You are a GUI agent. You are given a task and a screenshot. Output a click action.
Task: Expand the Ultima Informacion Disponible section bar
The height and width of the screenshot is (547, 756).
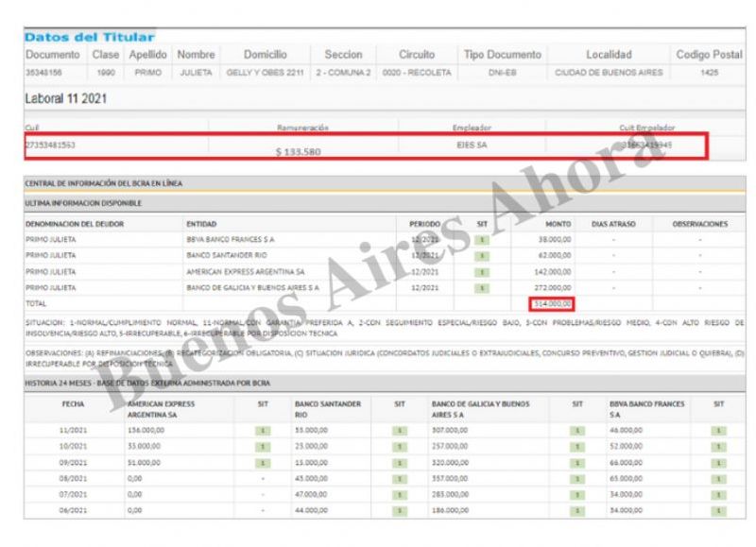[84, 203]
